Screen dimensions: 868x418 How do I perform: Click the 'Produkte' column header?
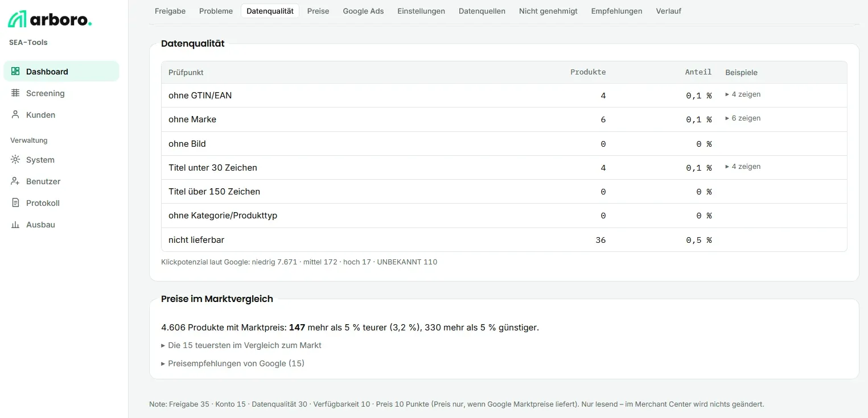(588, 72)
